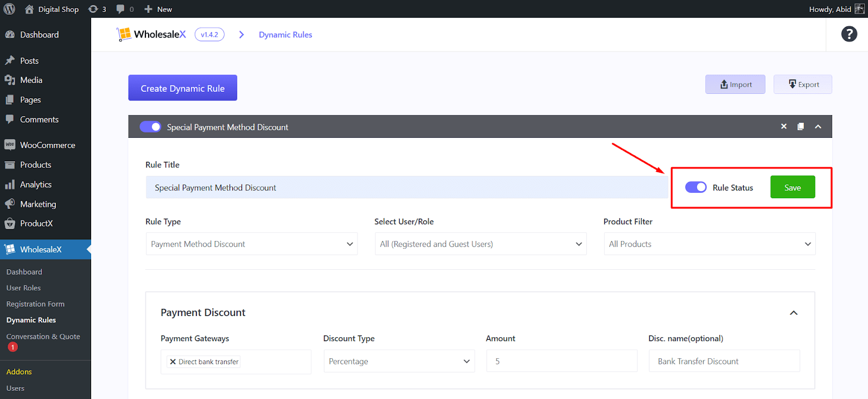
Task: Collapse the Payment Discount section
Action: click(x=794, y=313)
